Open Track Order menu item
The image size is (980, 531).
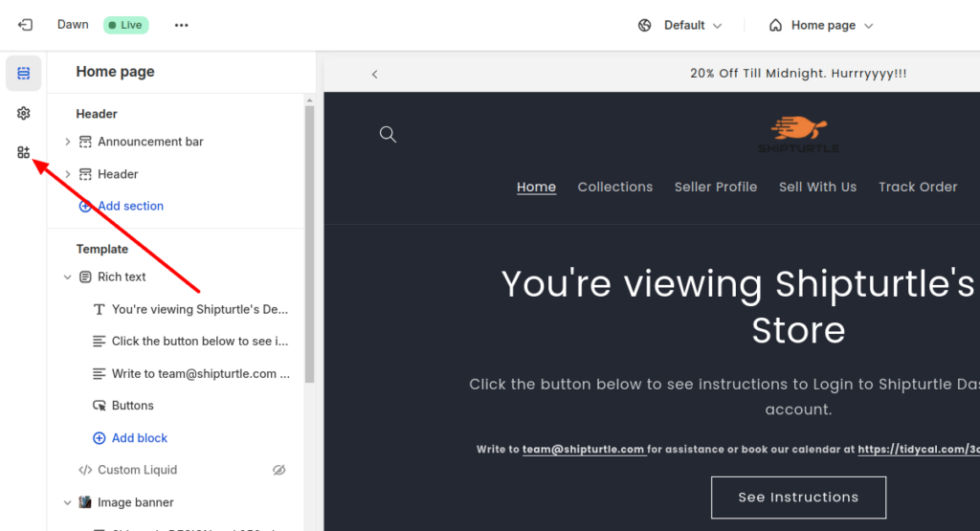pos(918,187)
